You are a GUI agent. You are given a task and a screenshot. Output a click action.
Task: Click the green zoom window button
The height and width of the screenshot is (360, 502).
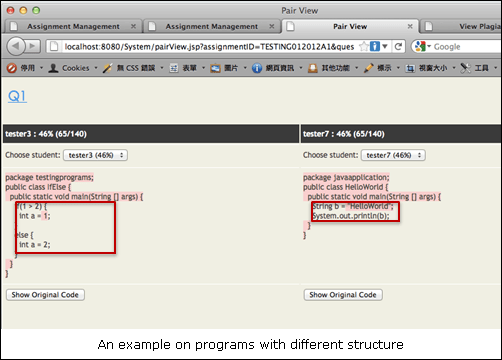click(36, 10)
